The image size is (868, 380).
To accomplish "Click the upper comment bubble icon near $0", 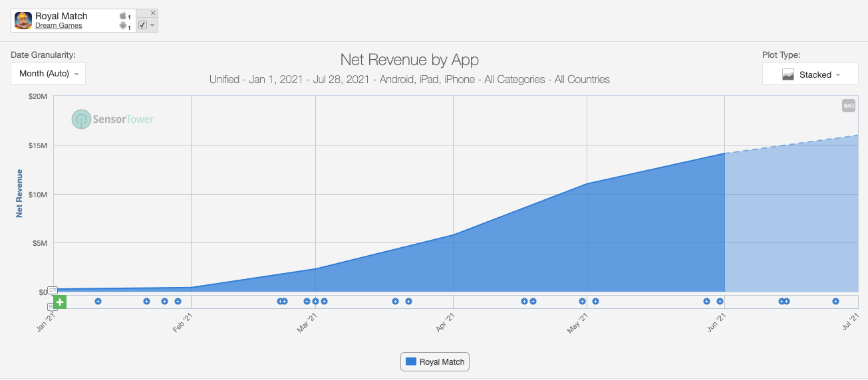I will (53, 290).
